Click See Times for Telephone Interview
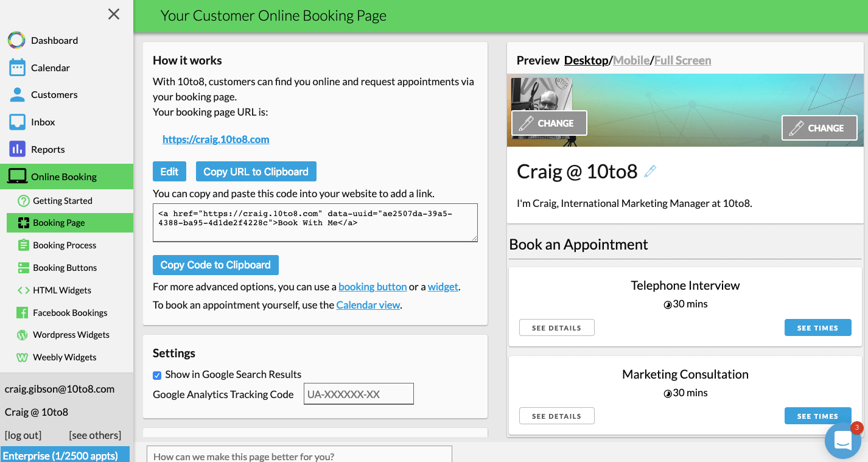 pyautogui.click(x=817, y=327)
